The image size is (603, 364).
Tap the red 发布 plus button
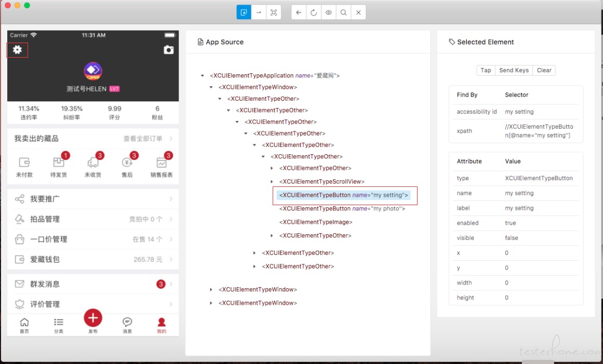93,318
